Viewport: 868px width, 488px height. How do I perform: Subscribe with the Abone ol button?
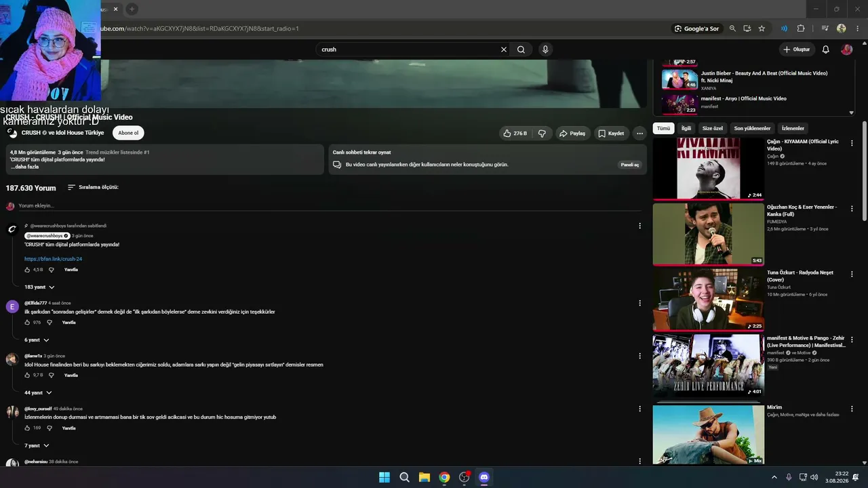(128, 133)
